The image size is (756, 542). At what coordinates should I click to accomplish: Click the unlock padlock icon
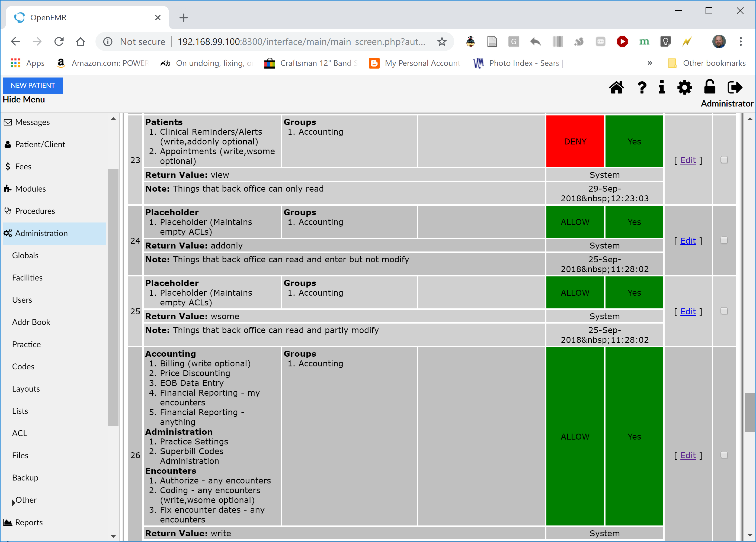click(709, 87)
